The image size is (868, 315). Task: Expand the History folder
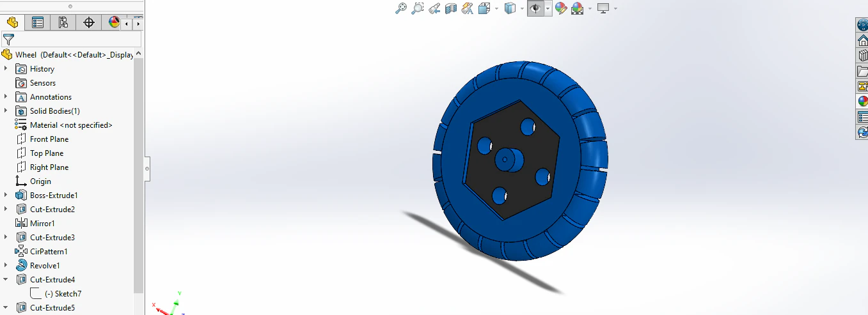[6, 68]
